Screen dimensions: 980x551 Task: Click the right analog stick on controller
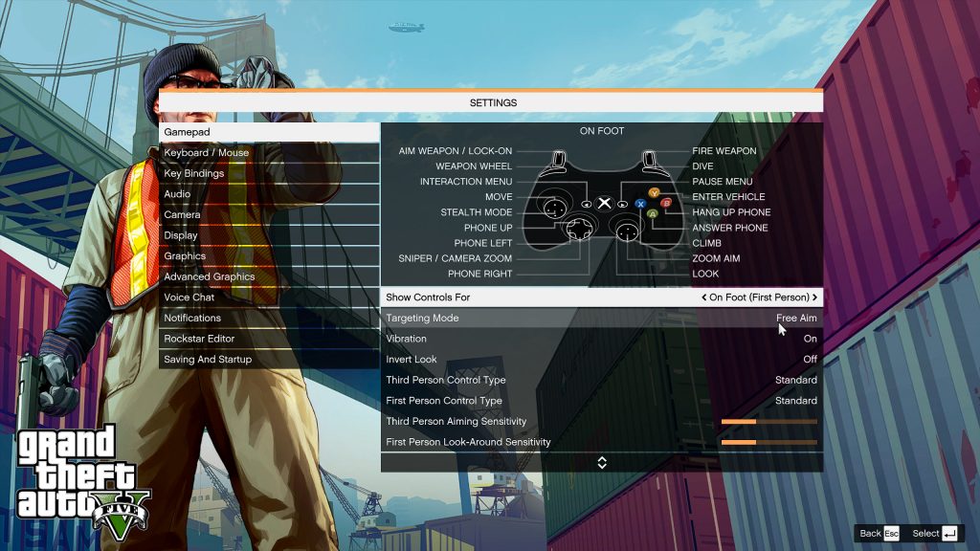pyautogui.click(x=627, y=232)
